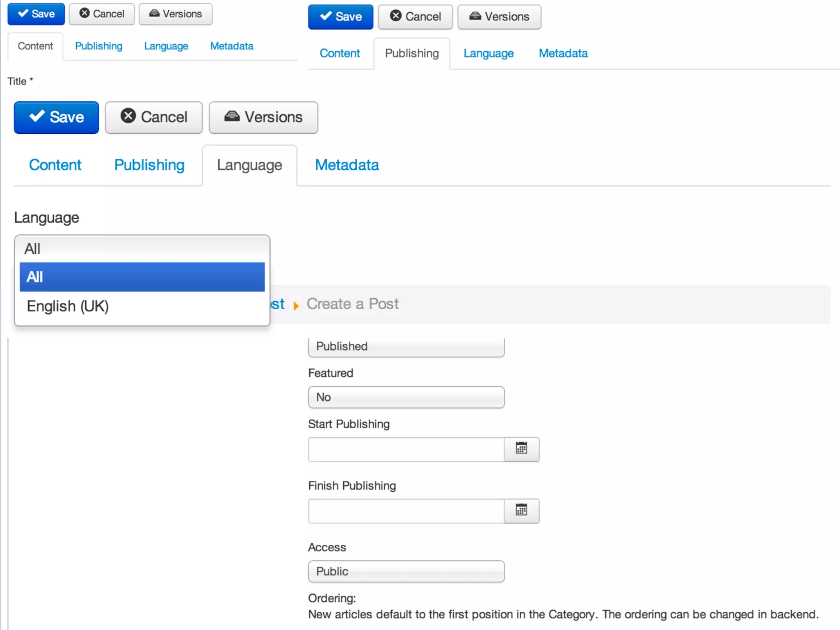840x630 pixels.
Task: Click in the Start Publishing date field
Action: point(406,449)
